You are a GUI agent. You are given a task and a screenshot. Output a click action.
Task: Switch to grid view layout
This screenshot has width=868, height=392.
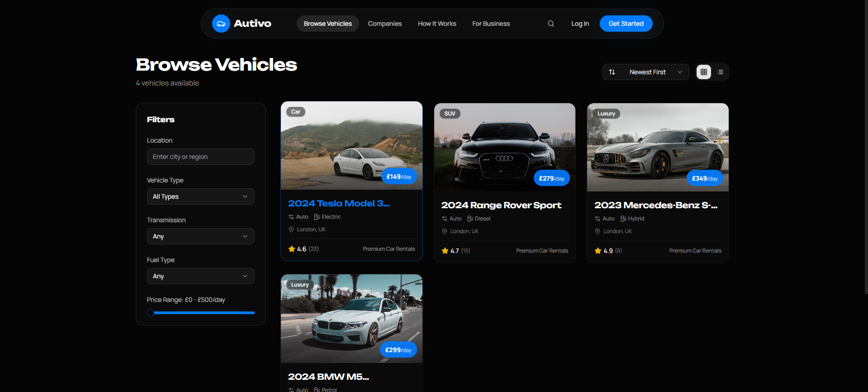point(703,72)
